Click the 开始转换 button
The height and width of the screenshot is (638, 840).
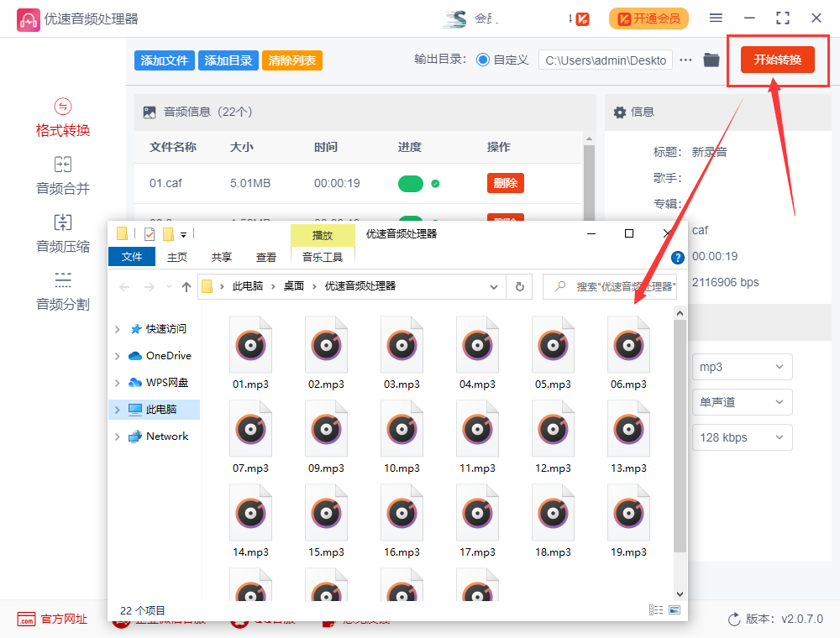777,60
